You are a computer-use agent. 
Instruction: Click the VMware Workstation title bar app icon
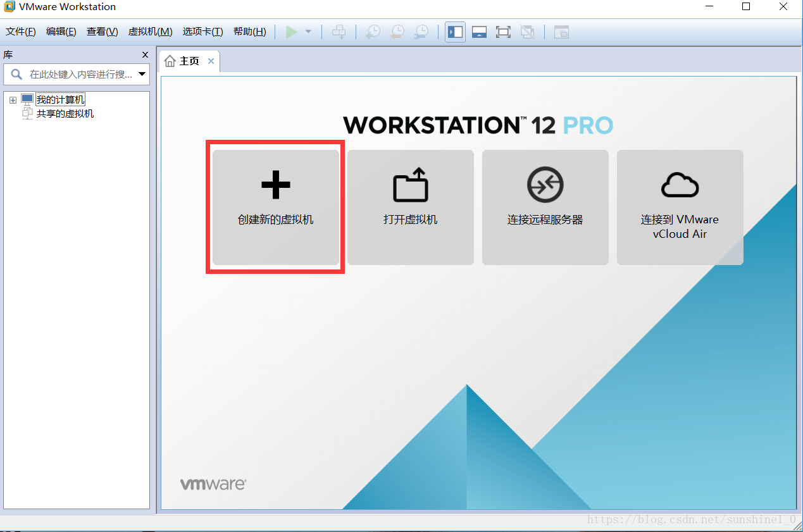[9, 7]
